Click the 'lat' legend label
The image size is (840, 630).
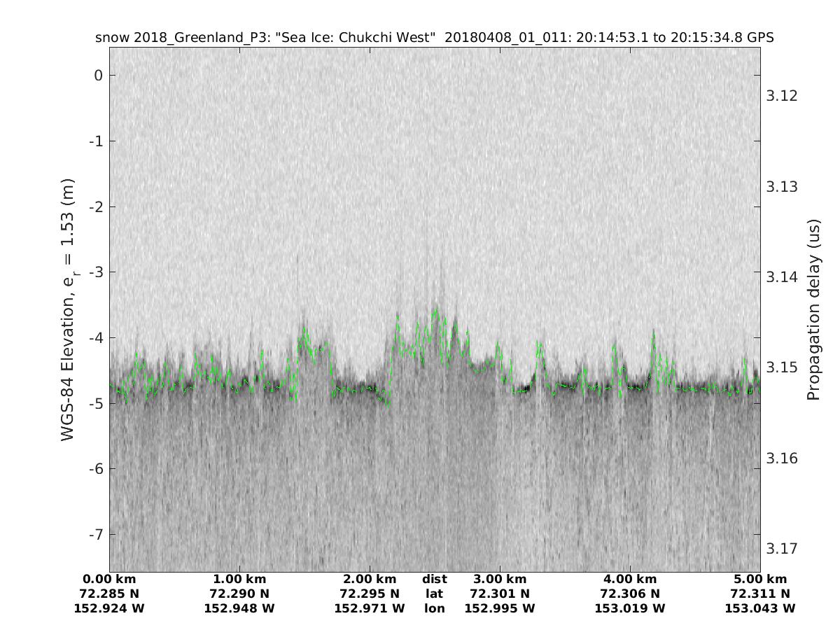(434, 594)
